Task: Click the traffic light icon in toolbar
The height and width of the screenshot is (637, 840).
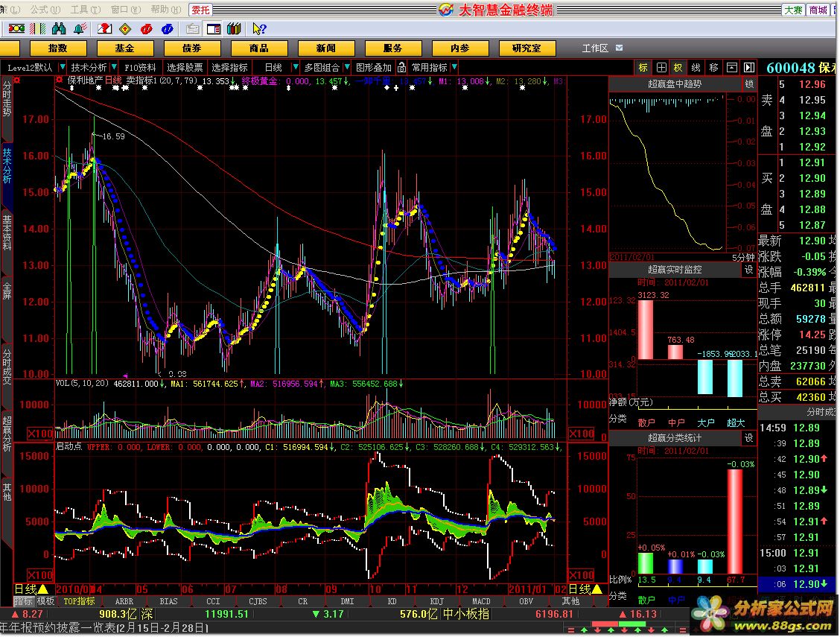Action: (16, 29)
